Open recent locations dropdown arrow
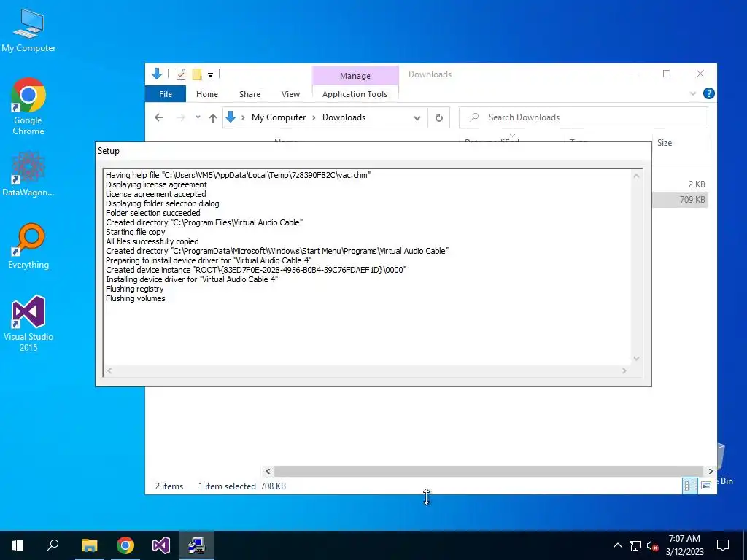This screenshot has height=560, width=747. coord(198,117)
